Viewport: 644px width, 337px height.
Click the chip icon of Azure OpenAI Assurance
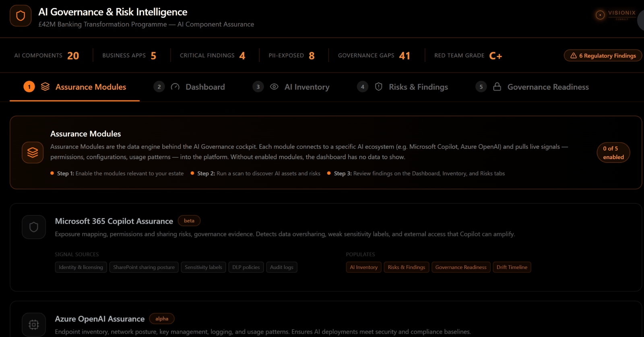34,324
